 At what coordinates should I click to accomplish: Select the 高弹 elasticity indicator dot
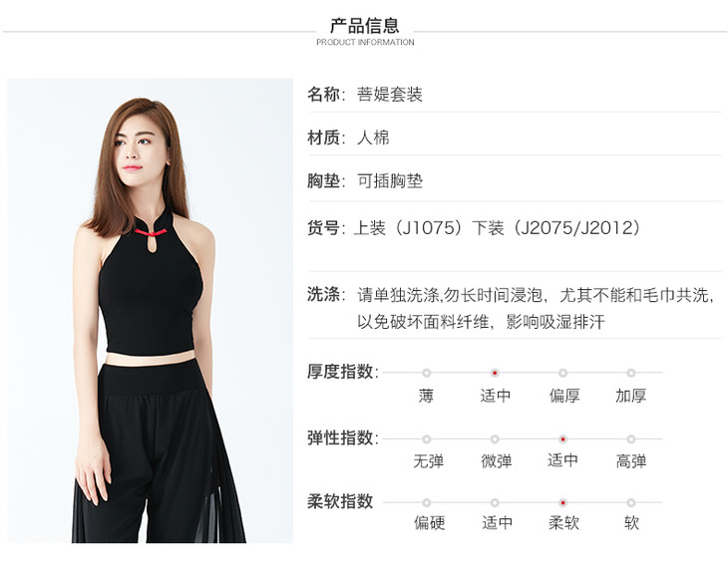(630, 438)
